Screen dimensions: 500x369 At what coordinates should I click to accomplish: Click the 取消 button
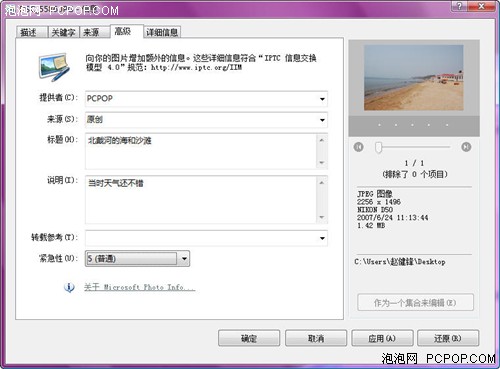[x=316, y=338]
